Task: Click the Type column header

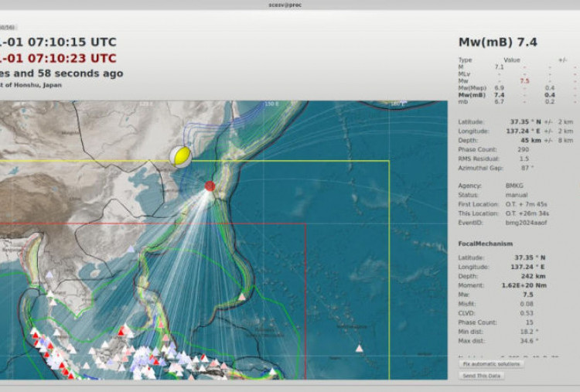Action: point(465,60)
